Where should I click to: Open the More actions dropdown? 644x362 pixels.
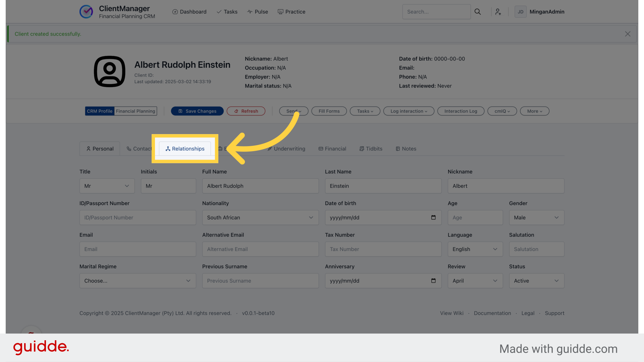click(534, 111)
